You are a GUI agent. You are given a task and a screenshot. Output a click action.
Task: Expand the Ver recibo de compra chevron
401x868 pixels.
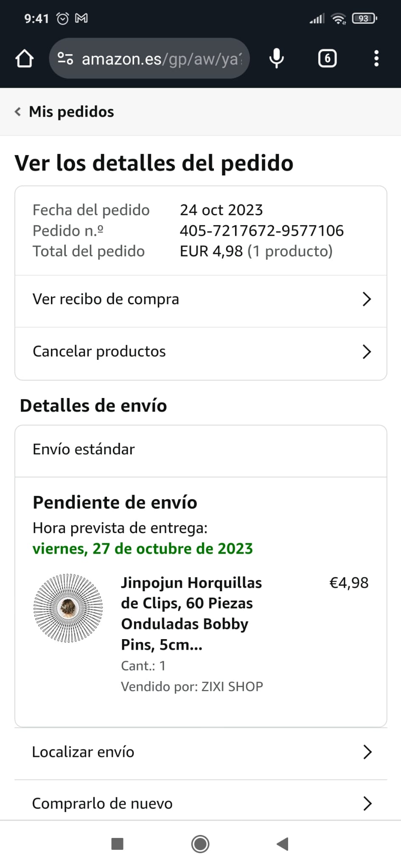pos(367,299)
